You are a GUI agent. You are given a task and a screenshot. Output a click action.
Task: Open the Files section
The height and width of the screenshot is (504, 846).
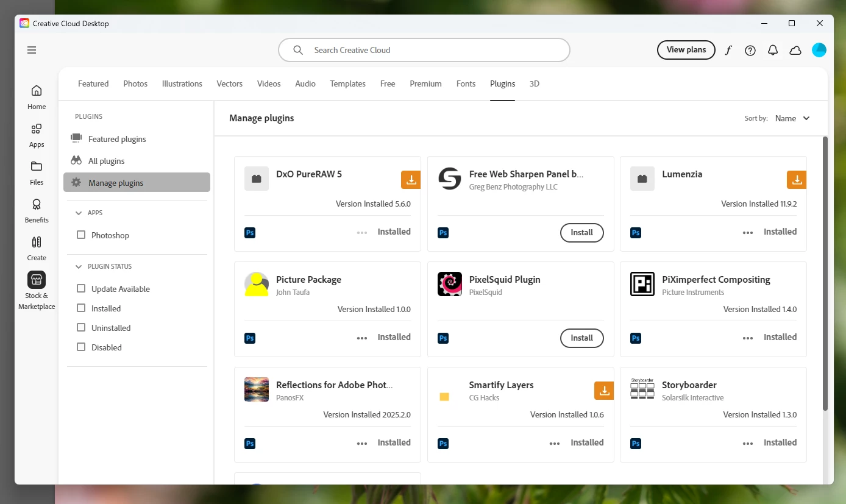[37, 173]
